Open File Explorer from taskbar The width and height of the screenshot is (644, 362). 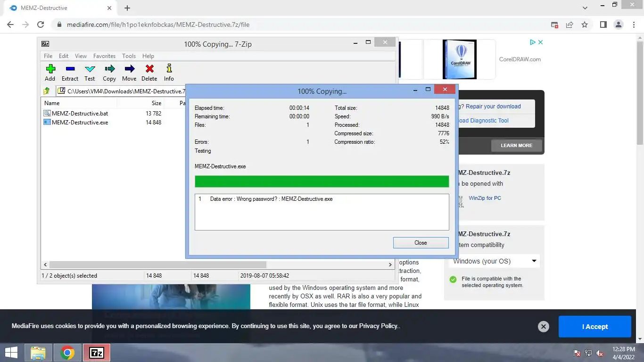coord(38,353)
